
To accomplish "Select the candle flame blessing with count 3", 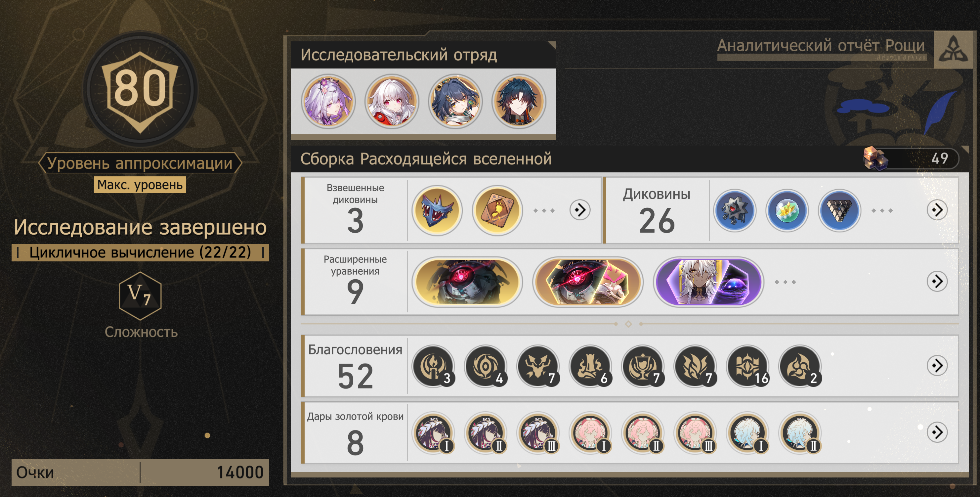I will [x=434, y=366].
